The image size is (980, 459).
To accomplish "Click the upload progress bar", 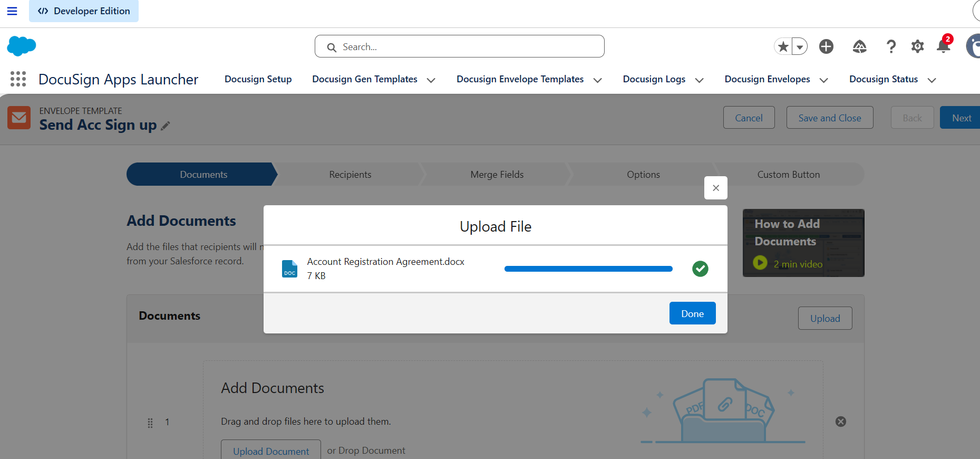I will click(x=588, y=269).
